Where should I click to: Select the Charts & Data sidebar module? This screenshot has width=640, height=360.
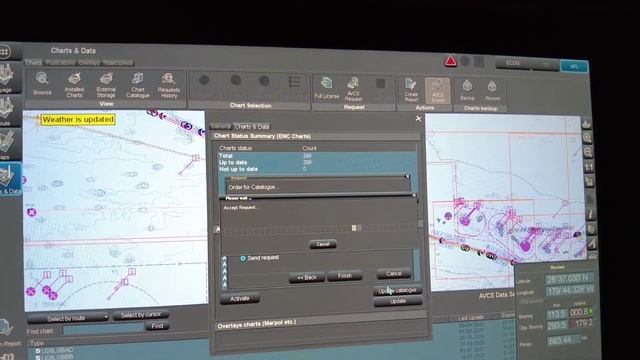(9, 179)
